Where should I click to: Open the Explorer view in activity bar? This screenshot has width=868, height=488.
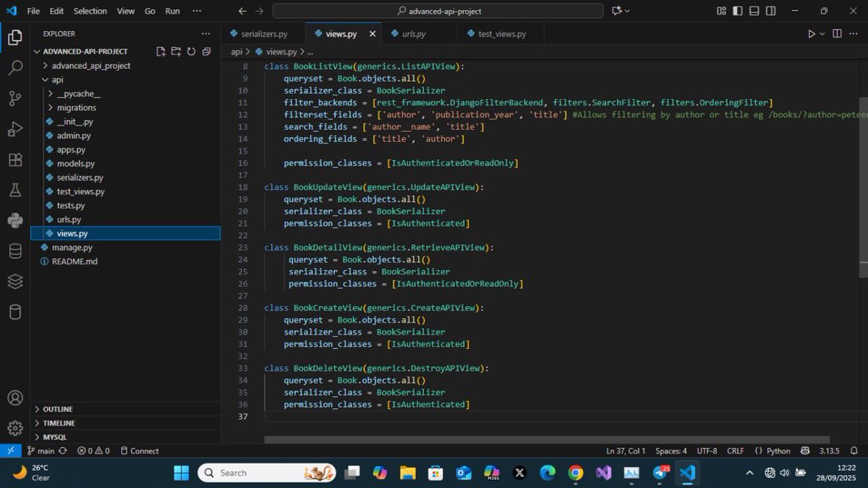[14, 38]
